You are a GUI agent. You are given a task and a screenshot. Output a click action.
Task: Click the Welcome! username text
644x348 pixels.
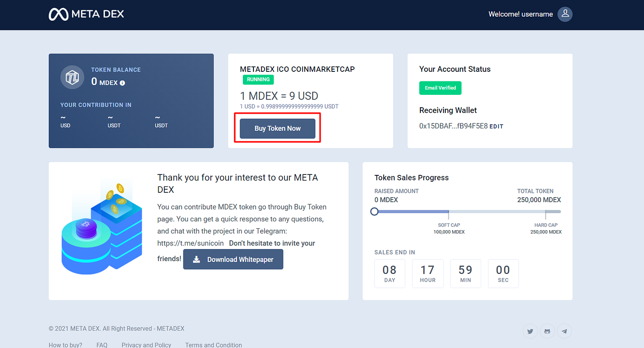(521, 14)
